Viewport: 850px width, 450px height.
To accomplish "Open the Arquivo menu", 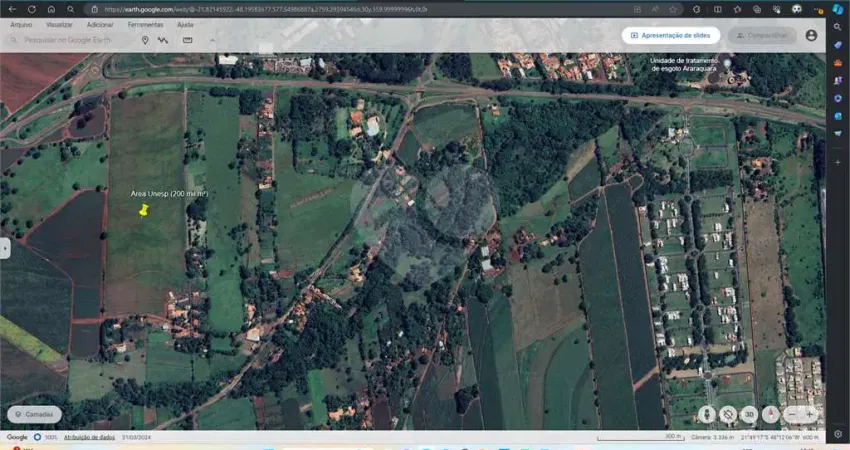I will pyautogui.click(x=20, y=23).
